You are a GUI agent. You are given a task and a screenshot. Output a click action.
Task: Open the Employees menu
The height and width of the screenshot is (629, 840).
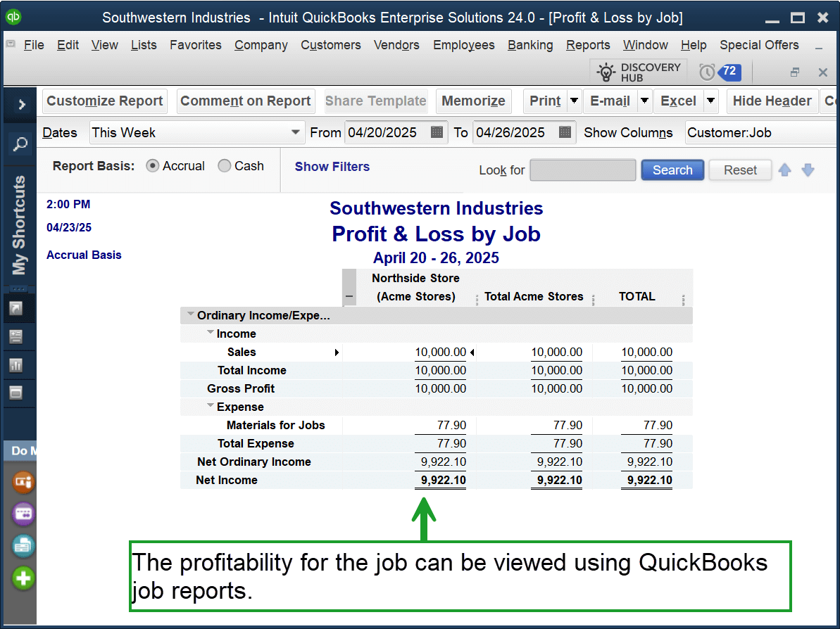point(463,45)
